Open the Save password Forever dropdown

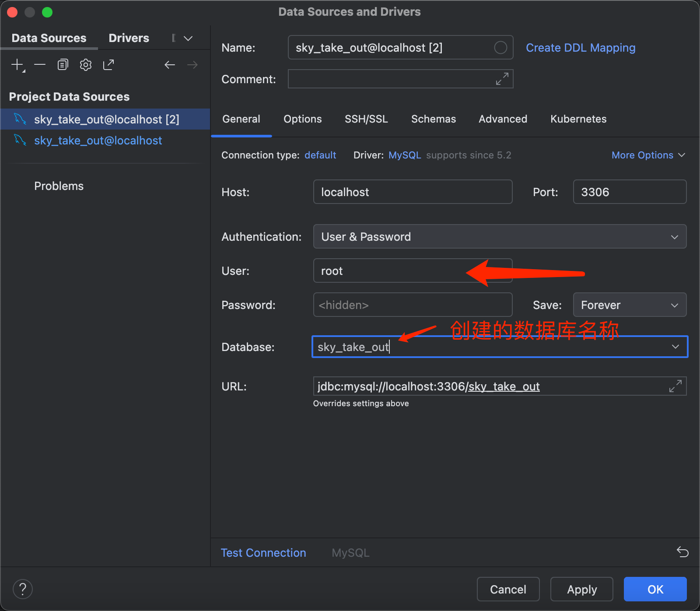click(630, 305)
